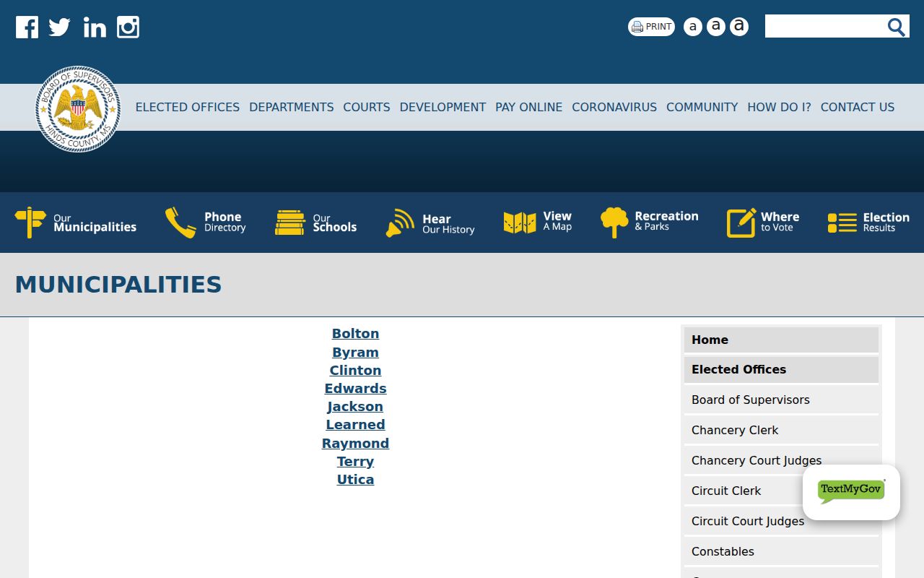924x578 pixels.
Task: Click the Hinds County seal logo
Action: click(x=78, y=109)
